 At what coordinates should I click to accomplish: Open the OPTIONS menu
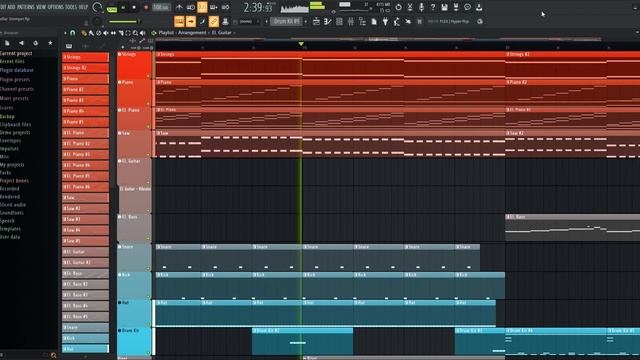tap(56, 7)
